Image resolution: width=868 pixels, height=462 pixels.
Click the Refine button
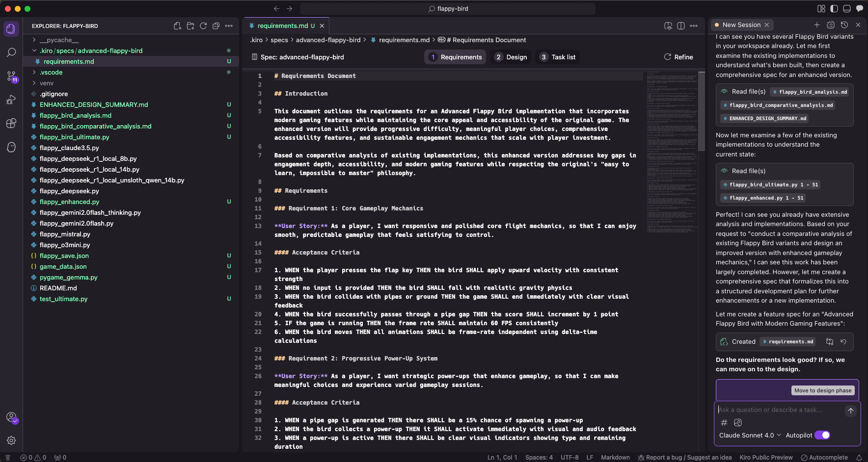[x=678, y=57]
